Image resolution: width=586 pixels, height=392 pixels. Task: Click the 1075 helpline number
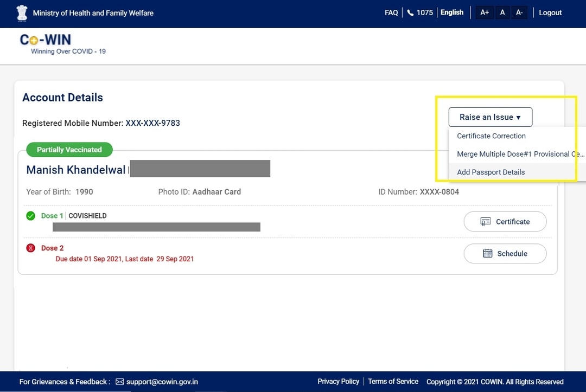(x=424, y=12)
